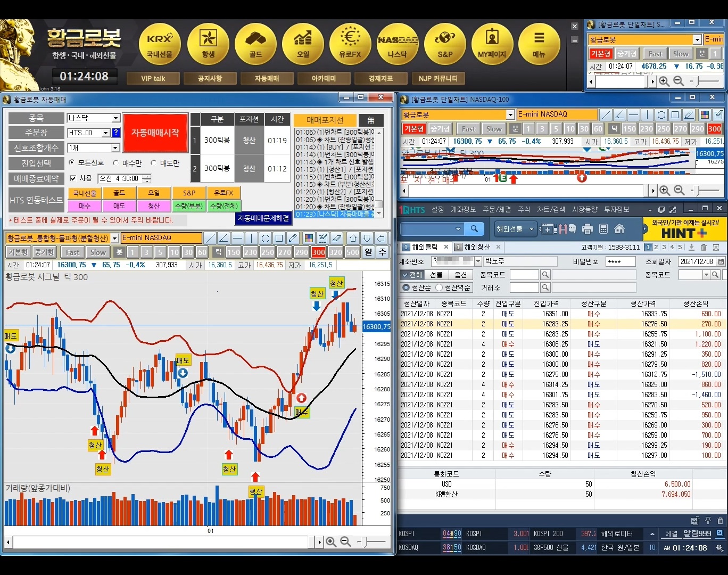This screenshot has height=575, width=728.
Task: Open 신호조합개수 1개 dropdown
Action: [x=115, y=147]
